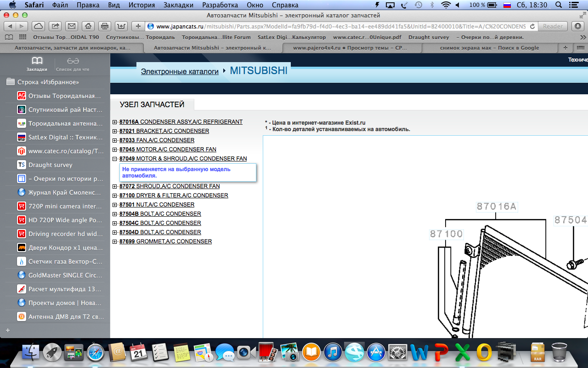This screenshot has width=588, height=368.
Task: Switch sidebar to Bookmarks view
Action: point(37,64)
